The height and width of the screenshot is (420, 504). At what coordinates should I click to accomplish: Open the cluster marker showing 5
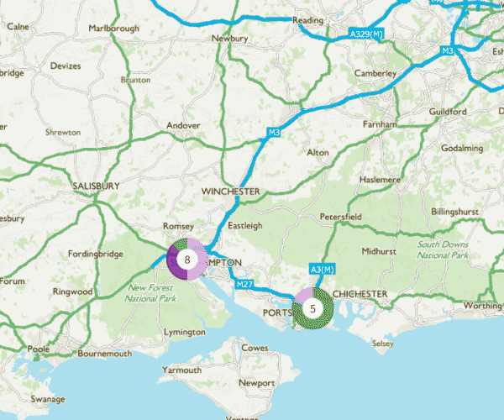click(x=312, y=308)
